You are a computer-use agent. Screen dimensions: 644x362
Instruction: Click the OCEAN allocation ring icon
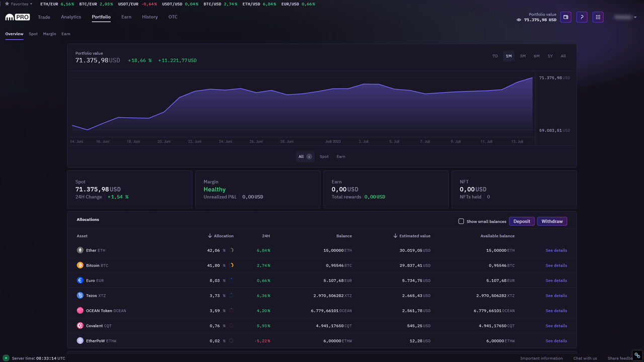point(231,310)
